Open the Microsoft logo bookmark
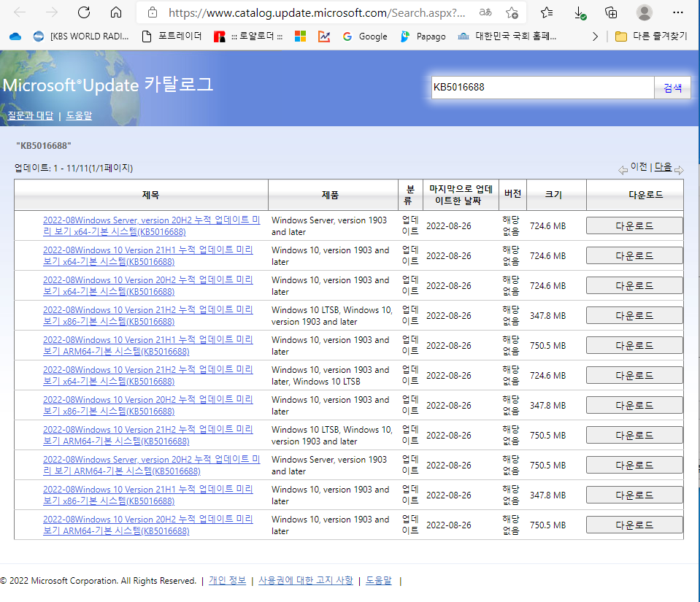Viewport: 700px width, 602px height. (x=301, y=36)
